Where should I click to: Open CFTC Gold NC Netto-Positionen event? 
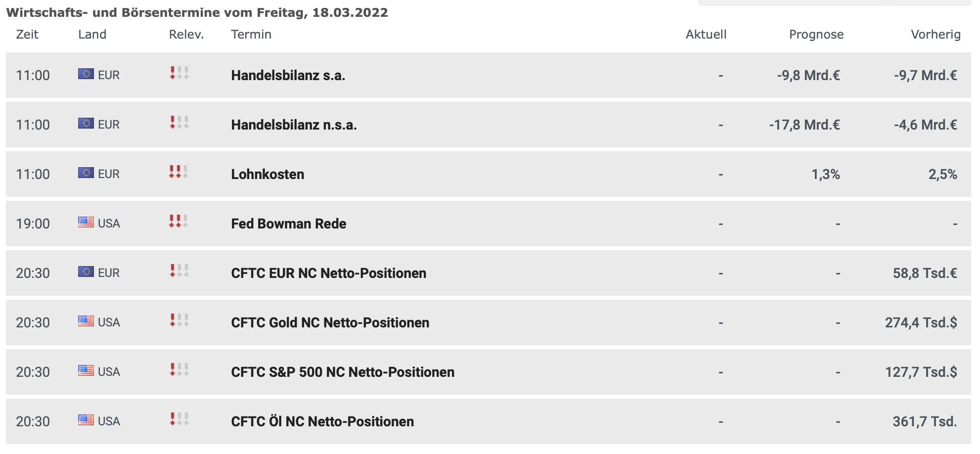pos(330,323)
